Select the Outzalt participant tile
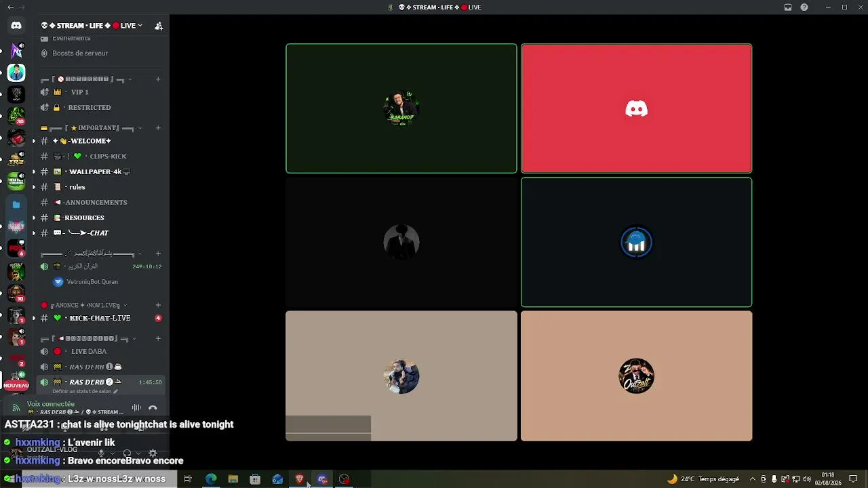The width and height of the screenshot is (868, 488). (636, 375)
